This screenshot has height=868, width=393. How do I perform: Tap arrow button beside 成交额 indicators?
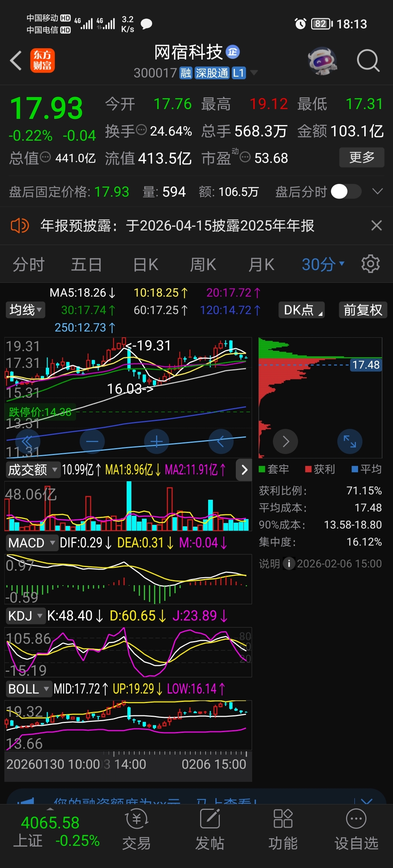(244, 470)
